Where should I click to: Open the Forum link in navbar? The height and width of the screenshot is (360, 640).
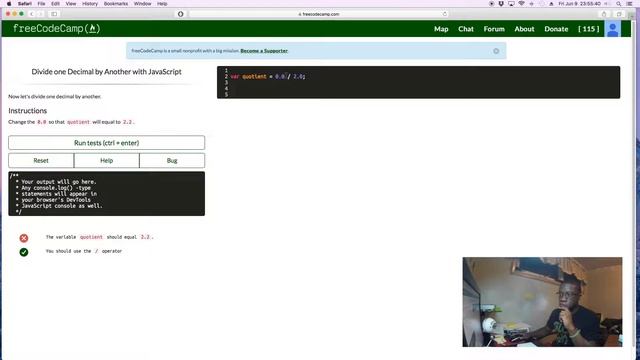coord(494,29)
